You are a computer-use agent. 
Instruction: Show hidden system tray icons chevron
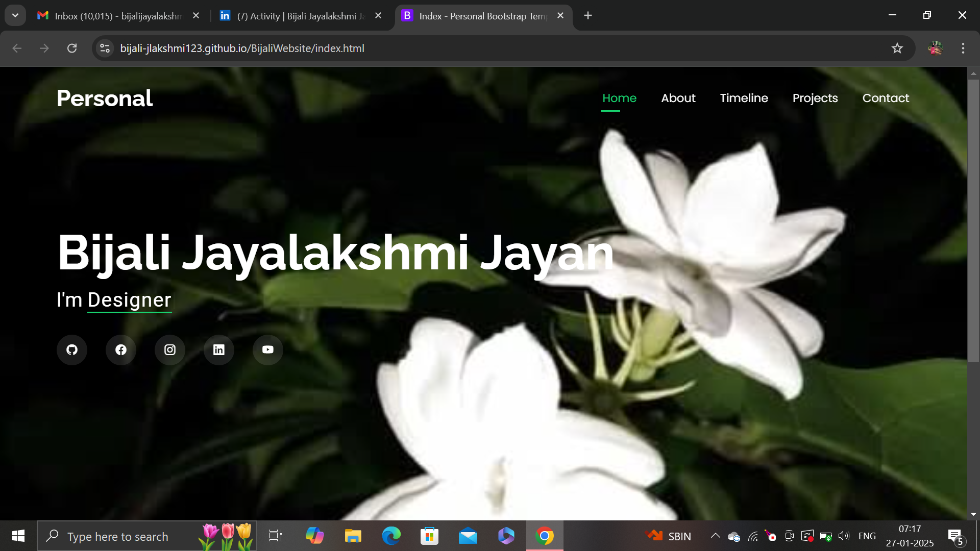(715, 536)
